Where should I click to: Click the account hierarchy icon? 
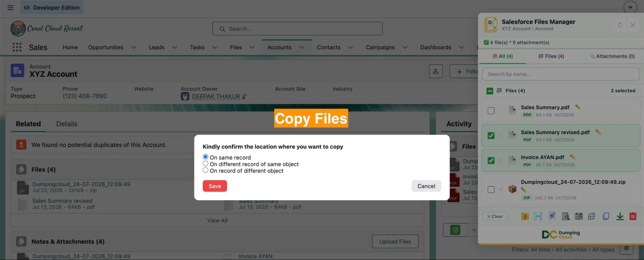(436, 71)
